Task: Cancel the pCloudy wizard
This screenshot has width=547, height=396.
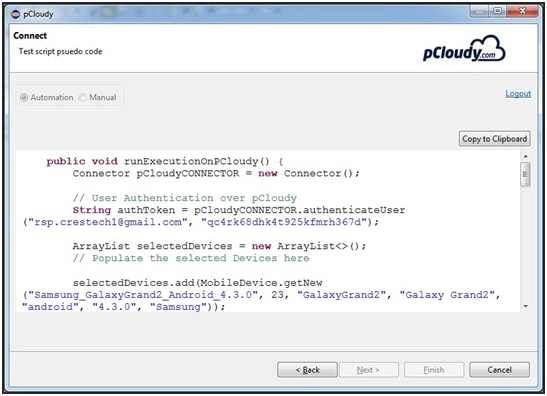Action: [499, 369]
